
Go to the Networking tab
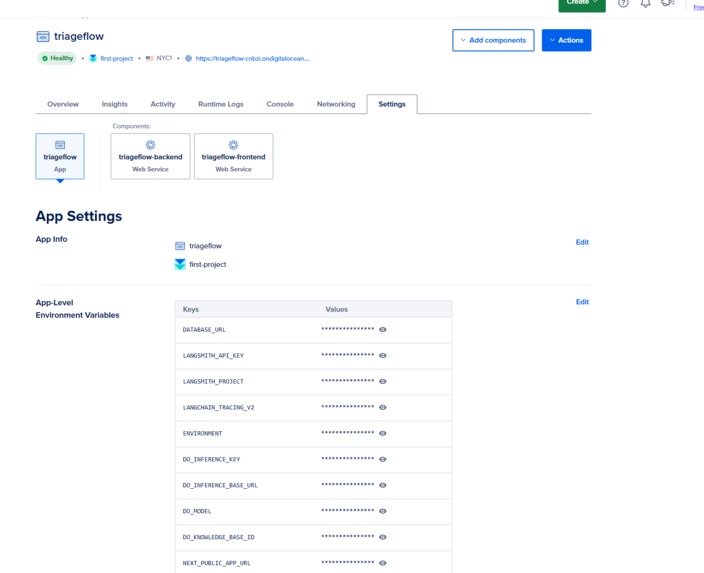click(x=336, y=104)
